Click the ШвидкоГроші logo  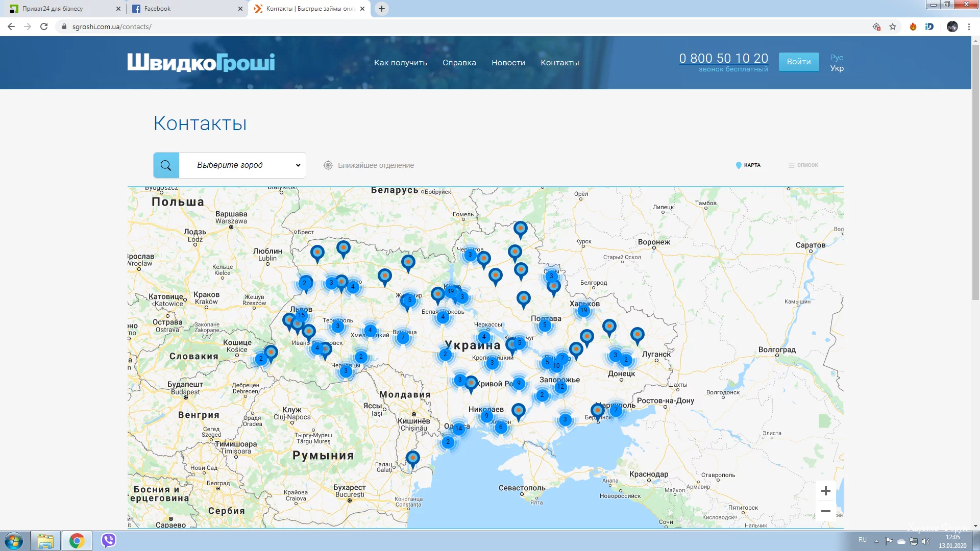(x=201, y=62)
